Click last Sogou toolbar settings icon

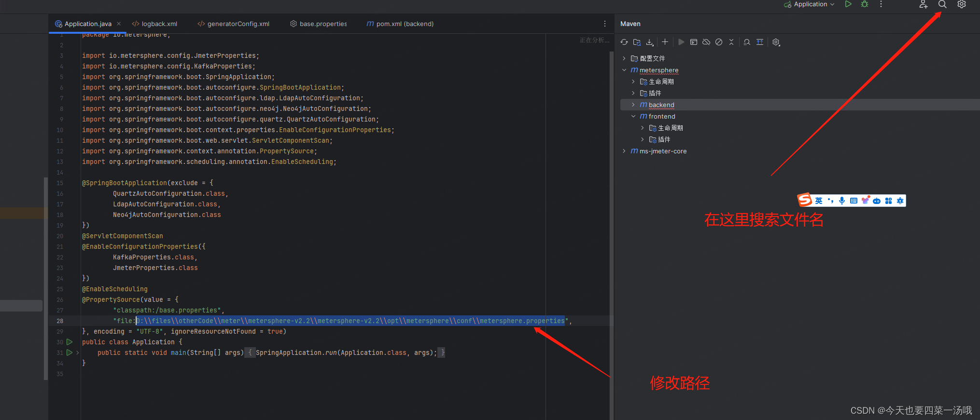[900, 201]
